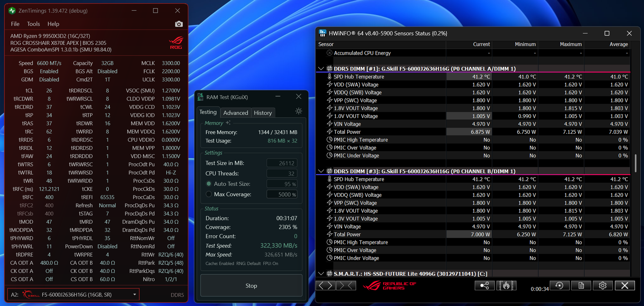Open the Help menu in ZenTimings
Image resolution: width=644 pixels, height=306 pixels.
pyautogui.click(x=53, y=24)
